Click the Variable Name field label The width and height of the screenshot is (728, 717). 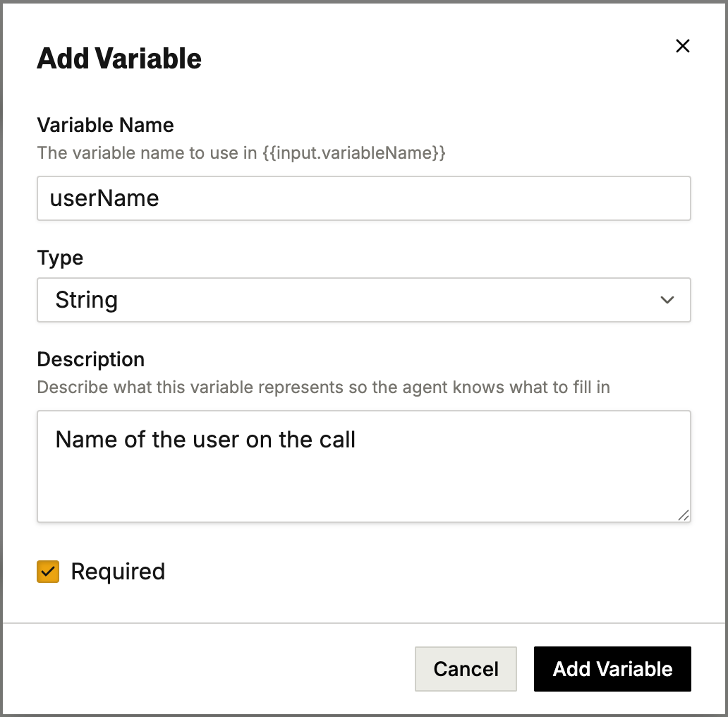pos(105,125)
